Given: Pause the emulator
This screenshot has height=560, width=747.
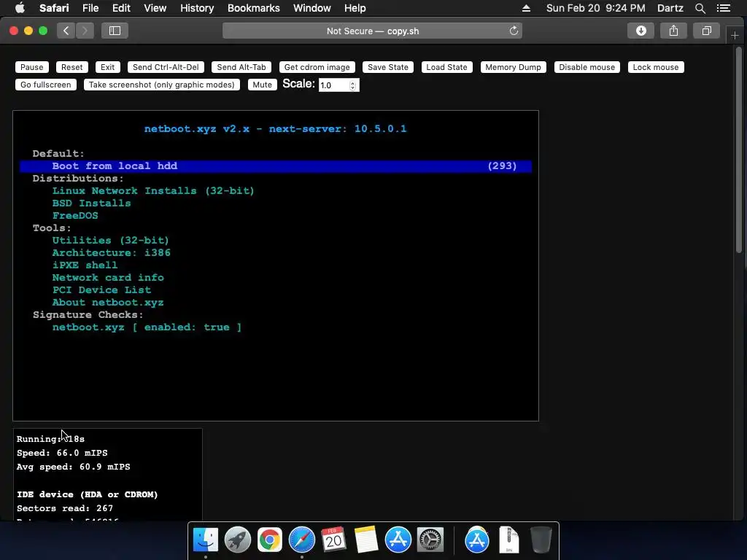Looking at the screenshot, I should point(32,67).
